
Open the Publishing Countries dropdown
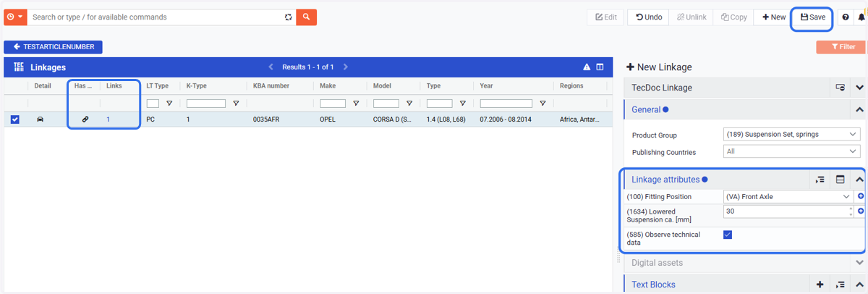(791, 151)
